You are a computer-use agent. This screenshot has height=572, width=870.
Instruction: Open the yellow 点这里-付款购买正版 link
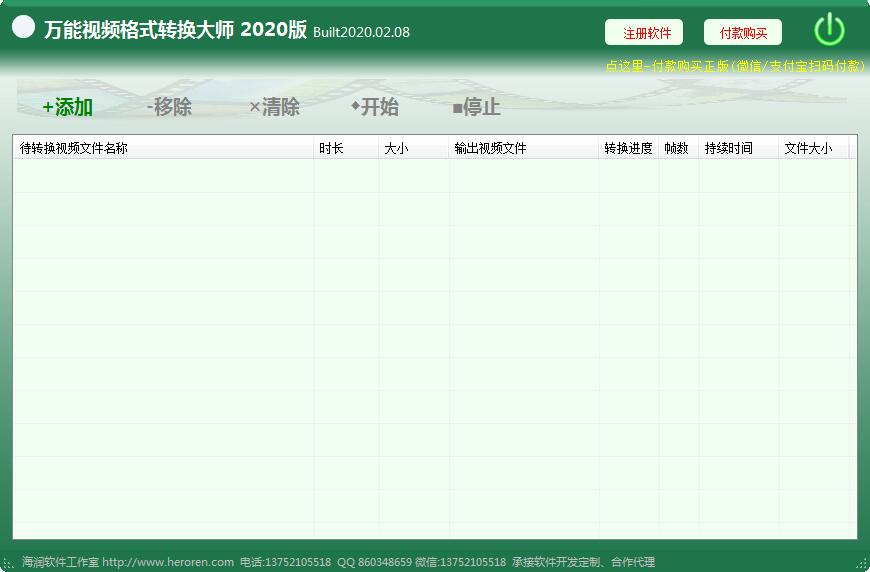(734, 66)
